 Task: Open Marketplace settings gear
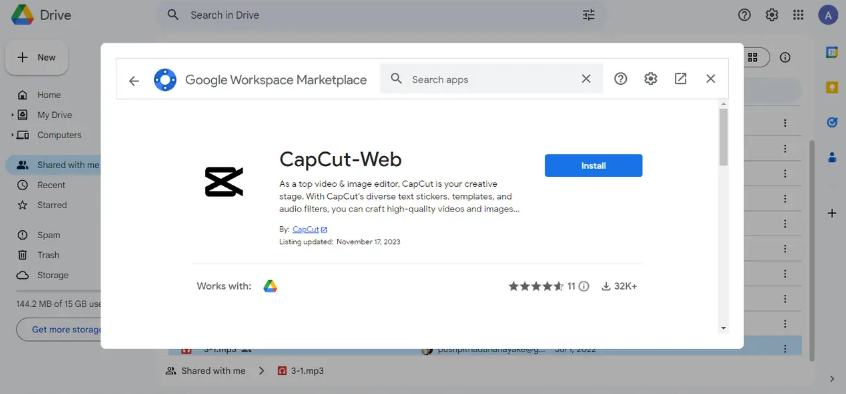[x=651, y=79]
